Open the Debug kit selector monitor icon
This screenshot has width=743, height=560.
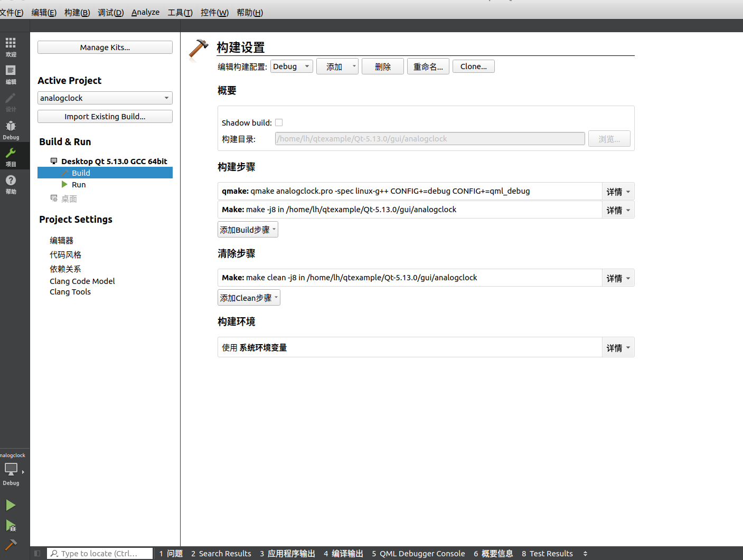pos(11,469)
